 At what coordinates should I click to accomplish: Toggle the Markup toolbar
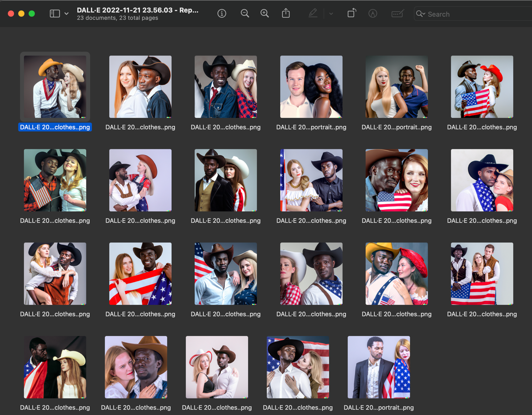[x=373, y=14]
